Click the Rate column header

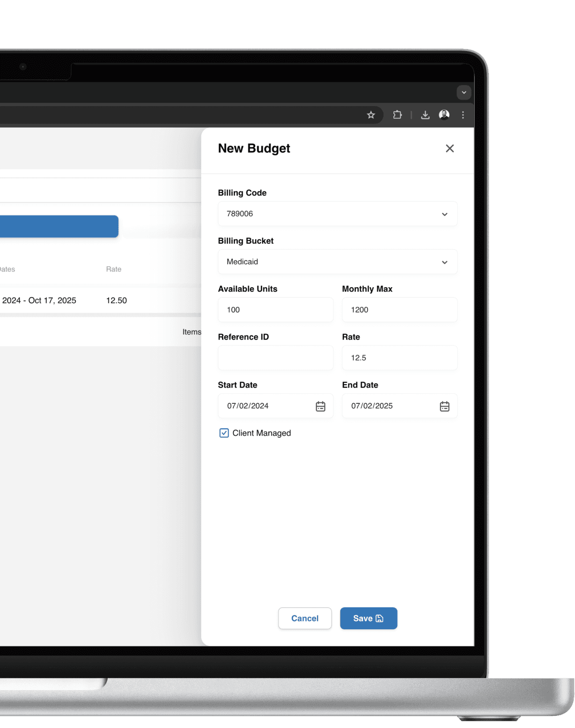114,269
